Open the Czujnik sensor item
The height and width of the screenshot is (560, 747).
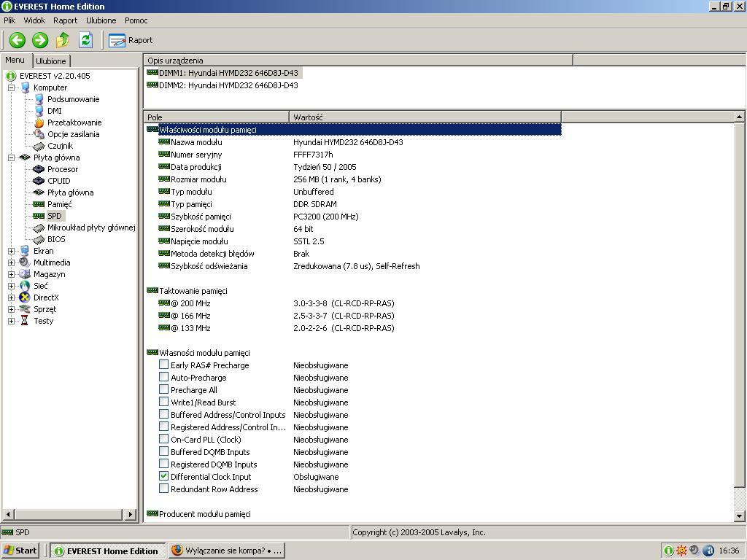pyautogui.click(x=60, y=146)
